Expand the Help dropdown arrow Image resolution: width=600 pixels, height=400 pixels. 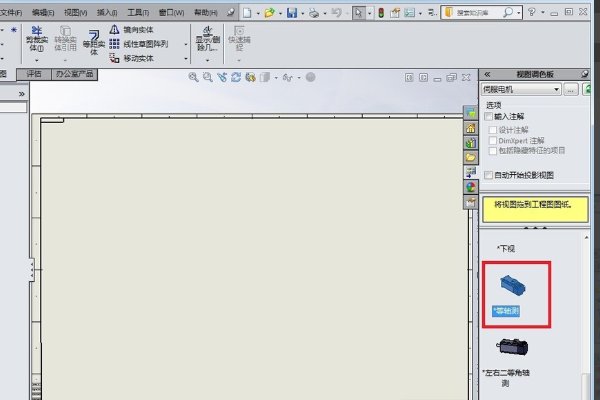click(x=543, y=12)
